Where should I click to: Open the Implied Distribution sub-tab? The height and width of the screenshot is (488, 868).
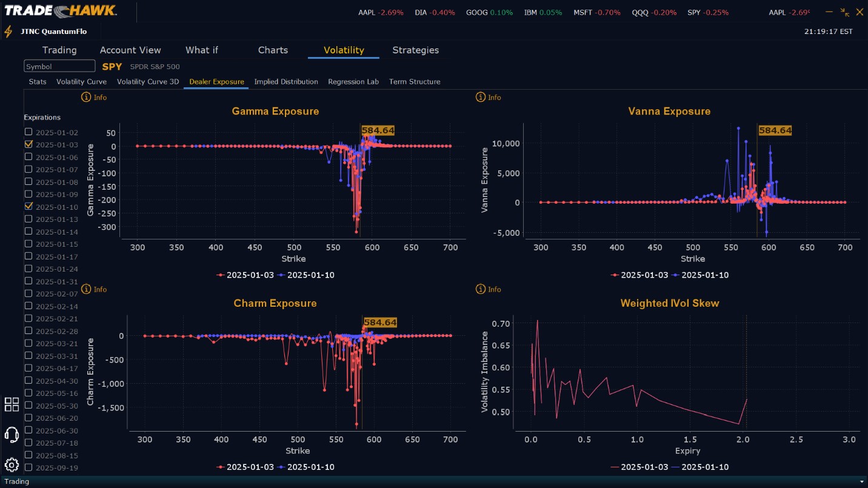point(286,81)
